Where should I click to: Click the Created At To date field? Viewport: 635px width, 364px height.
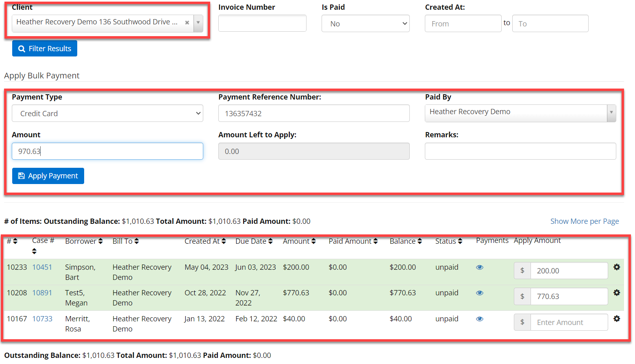click(550, 24)
